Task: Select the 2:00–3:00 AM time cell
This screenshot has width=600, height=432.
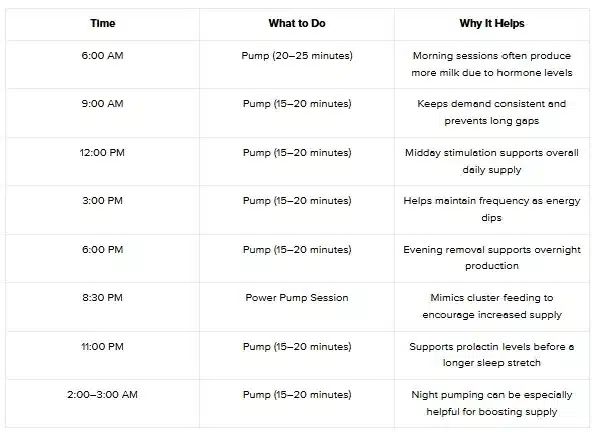Action: pos(102,395)
